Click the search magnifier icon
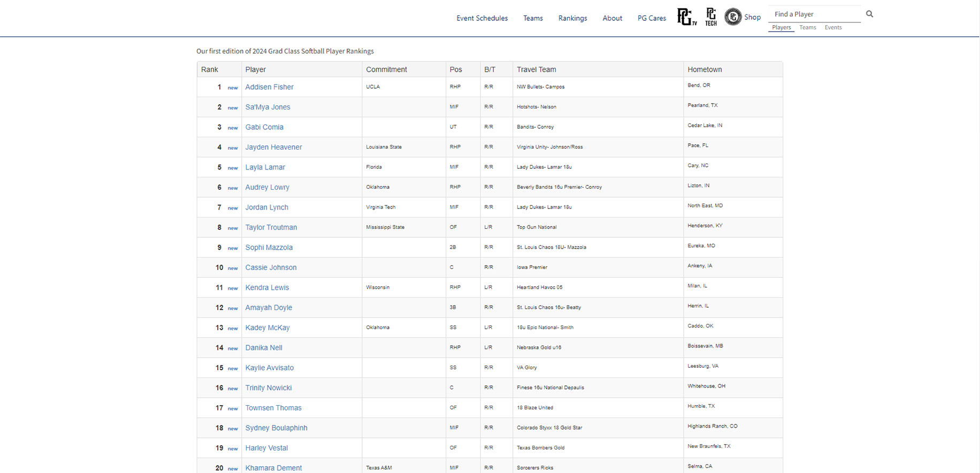Image resolution: width=980 pixels, height=473 pixels. [x=869, y=14]
